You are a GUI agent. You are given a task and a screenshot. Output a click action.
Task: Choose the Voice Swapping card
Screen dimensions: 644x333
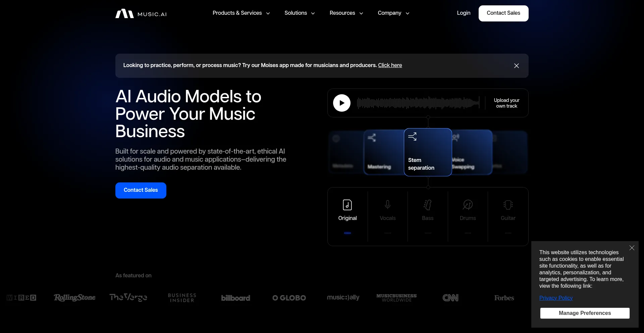(x=471, y=153)
